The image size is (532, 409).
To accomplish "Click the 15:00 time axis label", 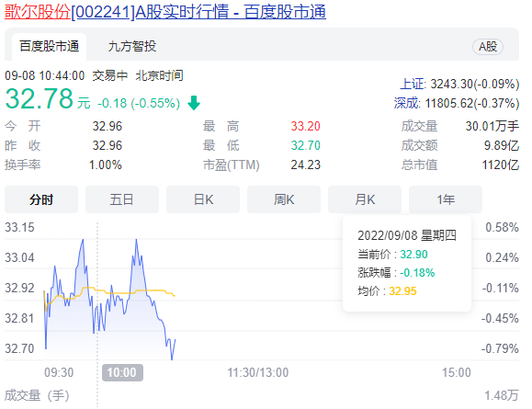I will tap(457, 372).
